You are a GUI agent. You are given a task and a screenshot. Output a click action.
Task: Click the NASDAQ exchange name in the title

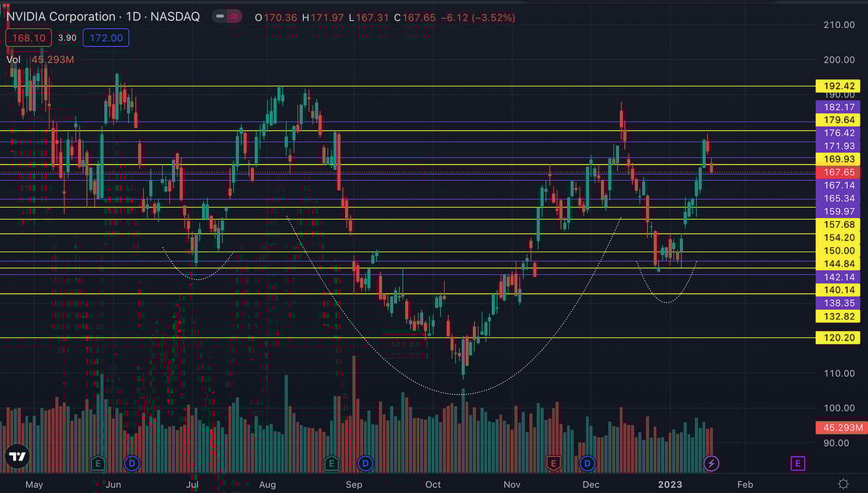pyautogui.click(x=175, y=17)
